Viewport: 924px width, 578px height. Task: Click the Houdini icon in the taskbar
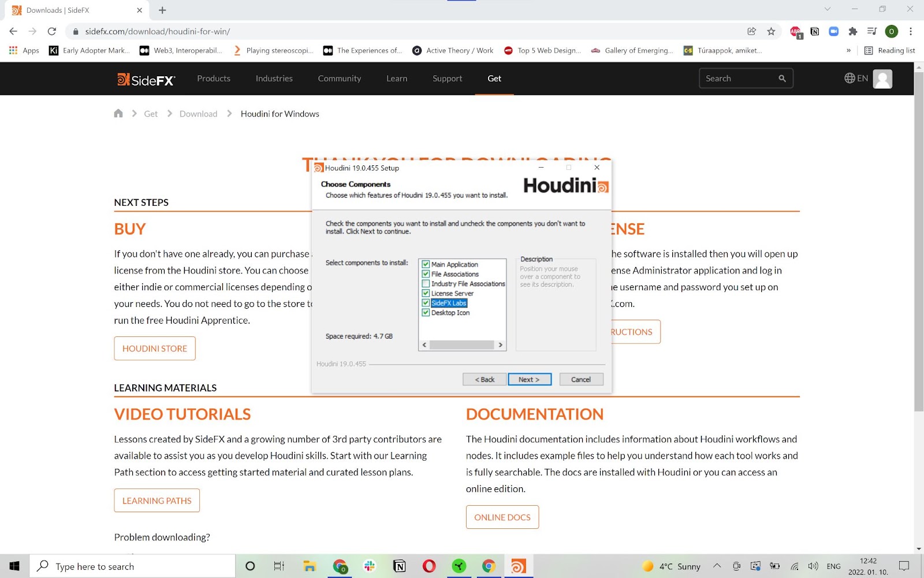[x=519, y=566]
